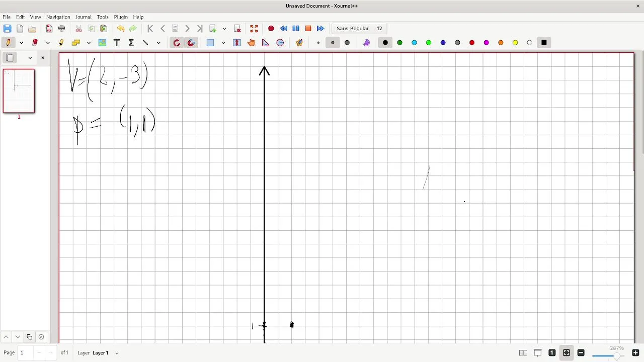Zoom in with the plus button
Screen dimensions: 644x362
[x=635, y=353]
